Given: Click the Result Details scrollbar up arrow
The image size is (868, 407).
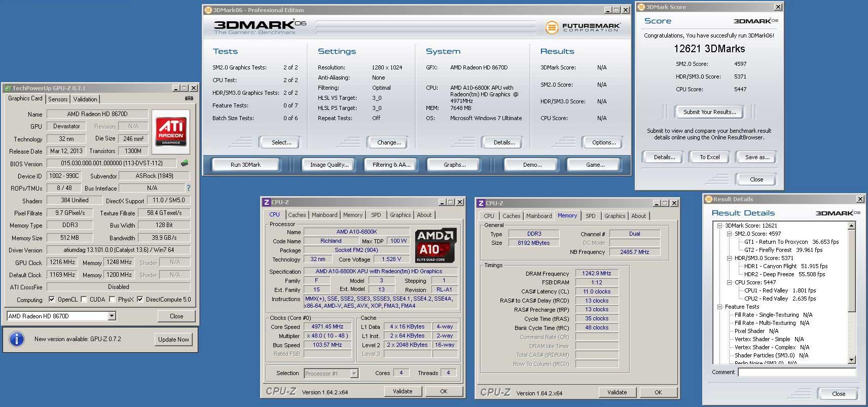Looking at the screenshot, I should 852,225.
